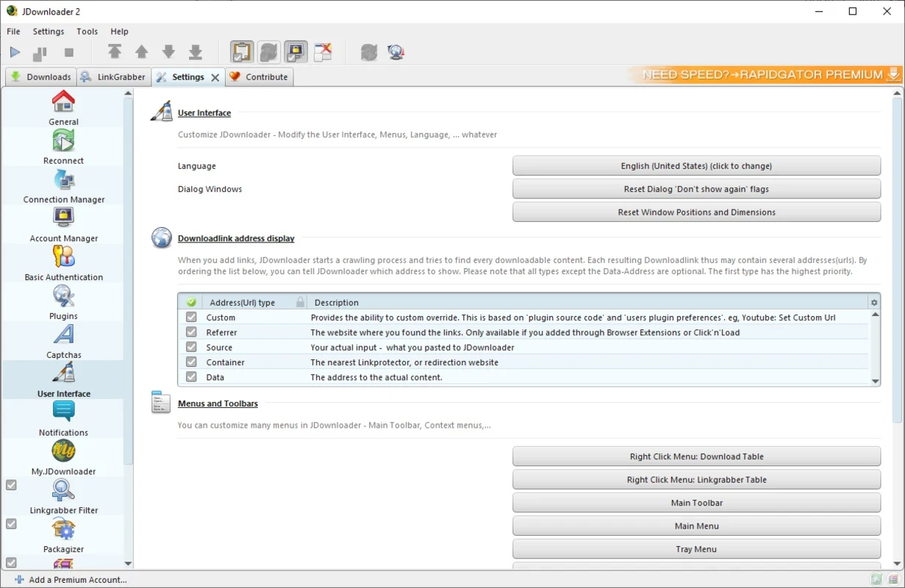Screen dimensions: 905x588
Task: Click the green status bar icon
Action: [876, 579]
